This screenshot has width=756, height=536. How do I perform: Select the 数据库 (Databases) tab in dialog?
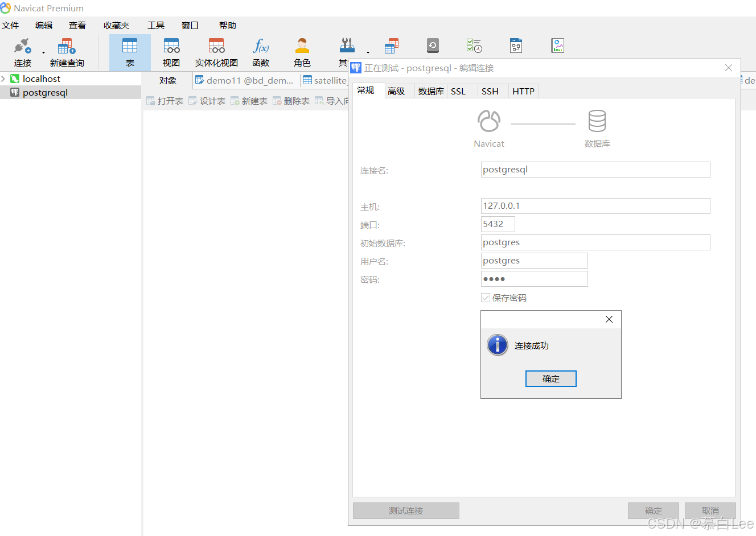tap(431, 91)
